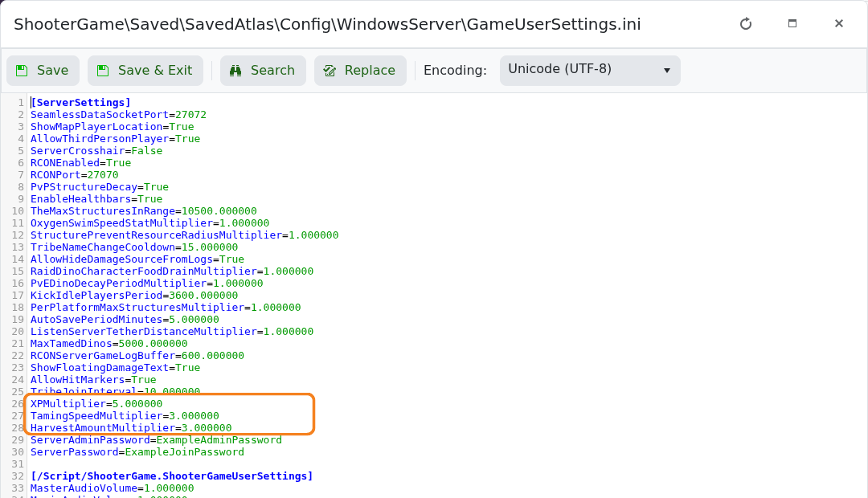Image resolution: width=868 pixels, height=498 pixels.
Task: Click the KickIdlePlayersPeriod=3600.000000 line
Action: pyautogui.click(x=134, y=296)
